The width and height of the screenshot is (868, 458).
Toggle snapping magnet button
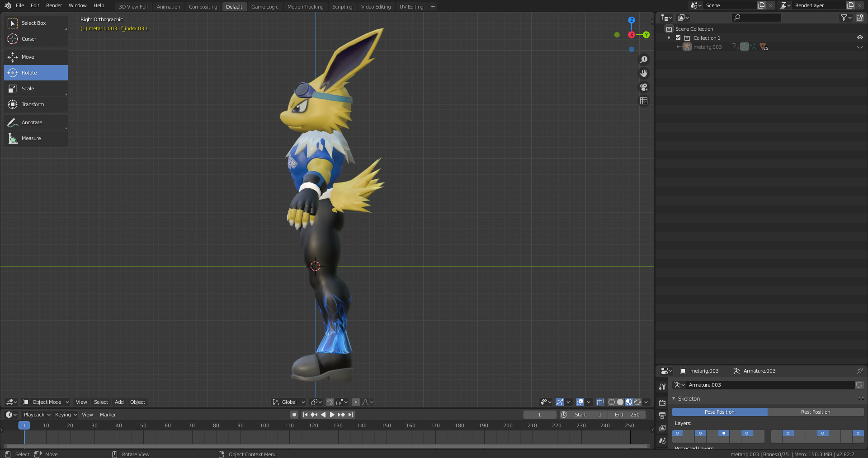coord(330,402)
